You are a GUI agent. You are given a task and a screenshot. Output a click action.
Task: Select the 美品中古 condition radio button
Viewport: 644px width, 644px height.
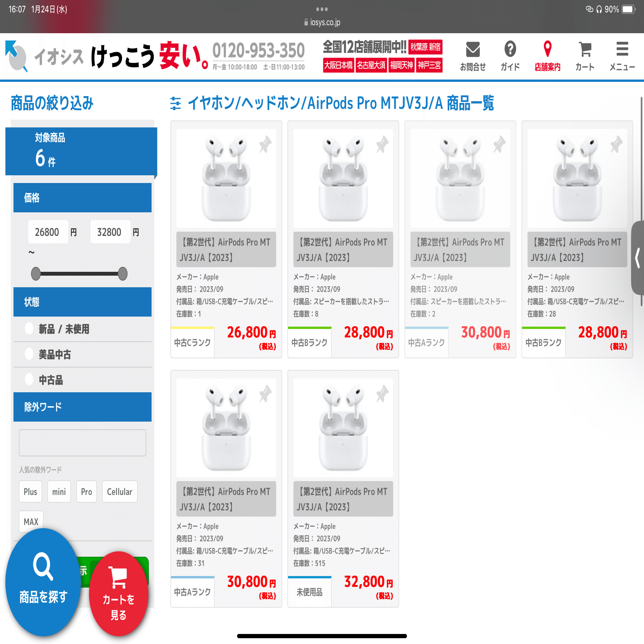(29, 353)
